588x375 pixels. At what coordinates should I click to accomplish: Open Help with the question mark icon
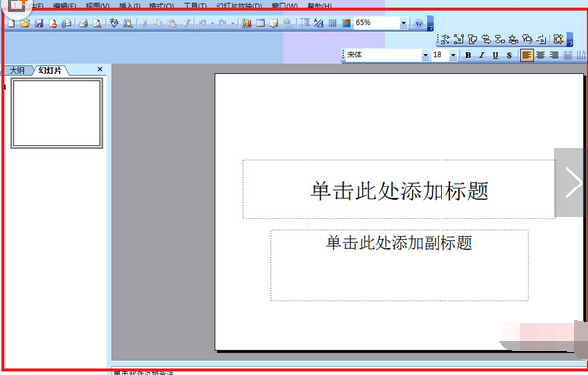[x=419, y=23]
